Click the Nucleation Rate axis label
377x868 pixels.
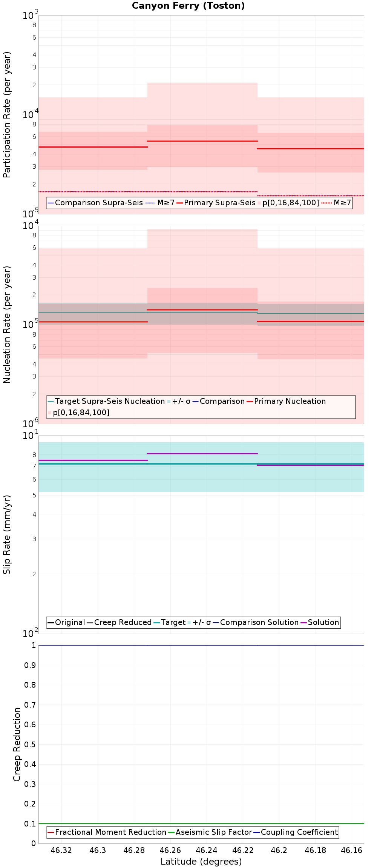tap(7, 325)
